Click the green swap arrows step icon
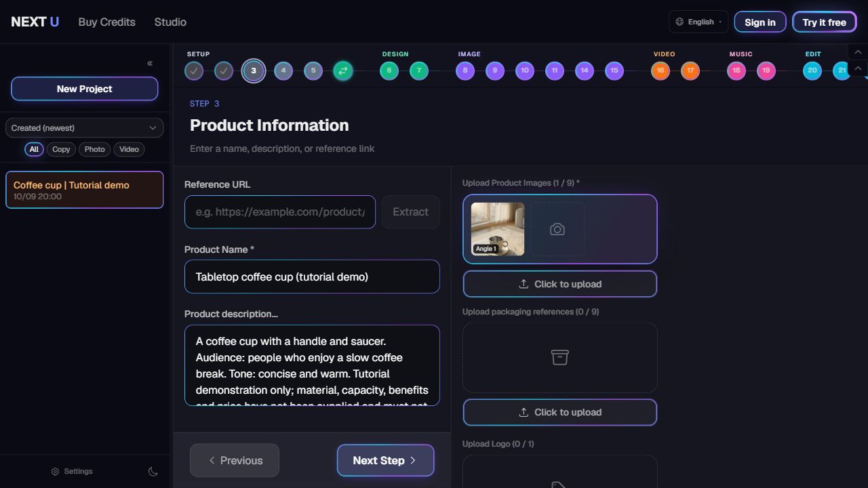The image size is (868, 488). pos(343,70)
